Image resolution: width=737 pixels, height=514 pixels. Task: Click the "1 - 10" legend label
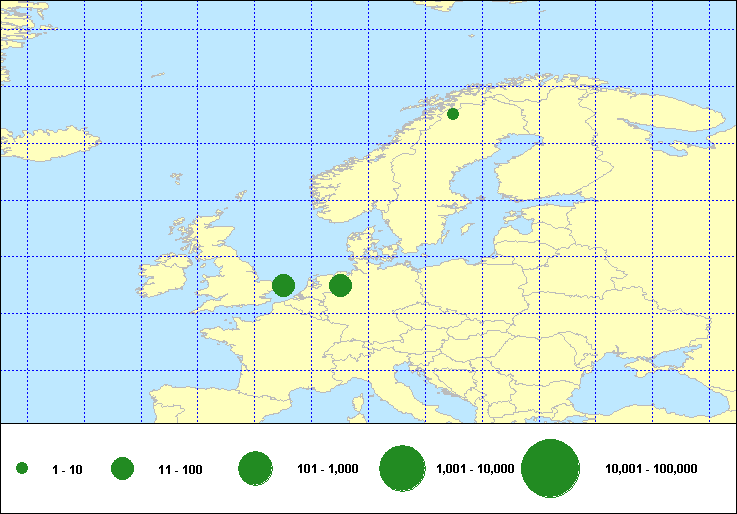[67, 470]
